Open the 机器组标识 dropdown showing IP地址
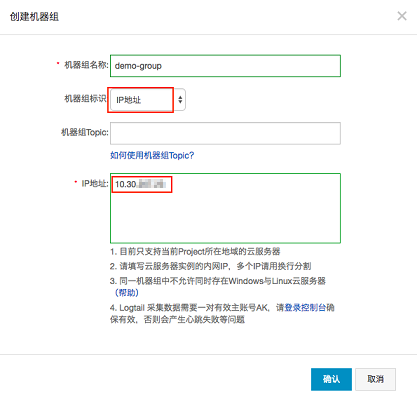The image size is (417, 404). point(148,100)
